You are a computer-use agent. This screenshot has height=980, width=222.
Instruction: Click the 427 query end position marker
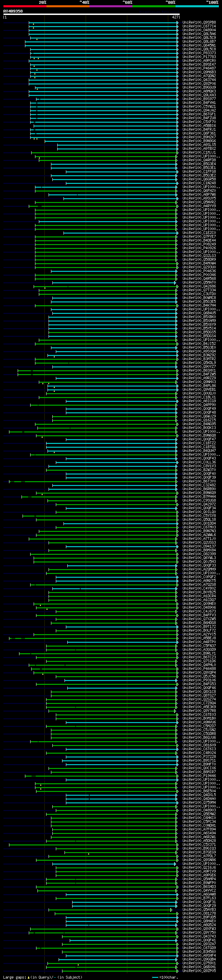click(x=175, y=17)
